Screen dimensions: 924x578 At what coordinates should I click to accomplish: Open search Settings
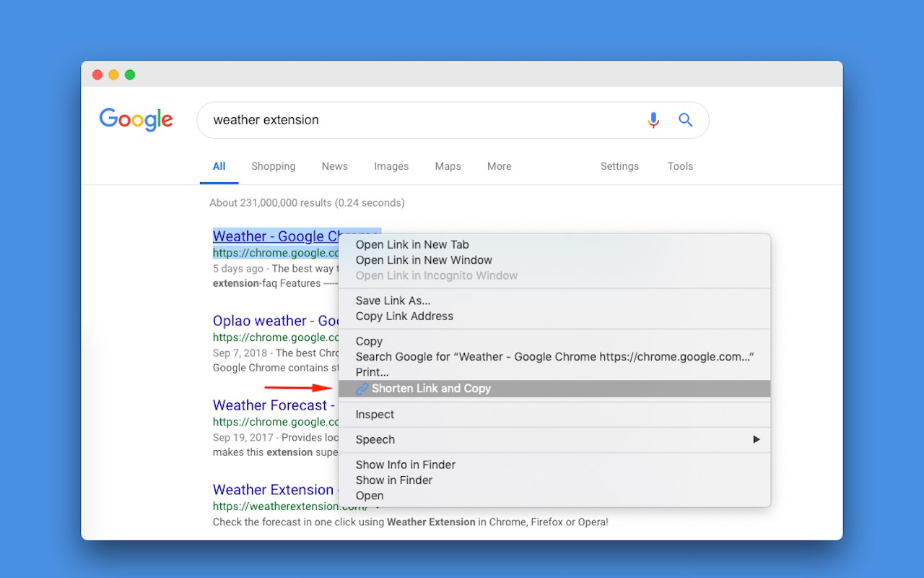[x=619, y=166]
